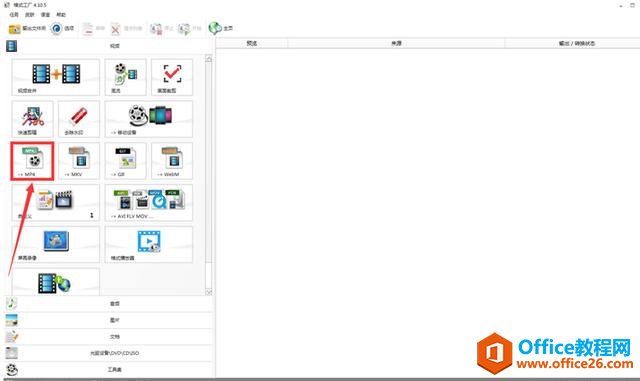The image size is (640, 381).
Task: Open the Format Player tile
Action: 149,244
